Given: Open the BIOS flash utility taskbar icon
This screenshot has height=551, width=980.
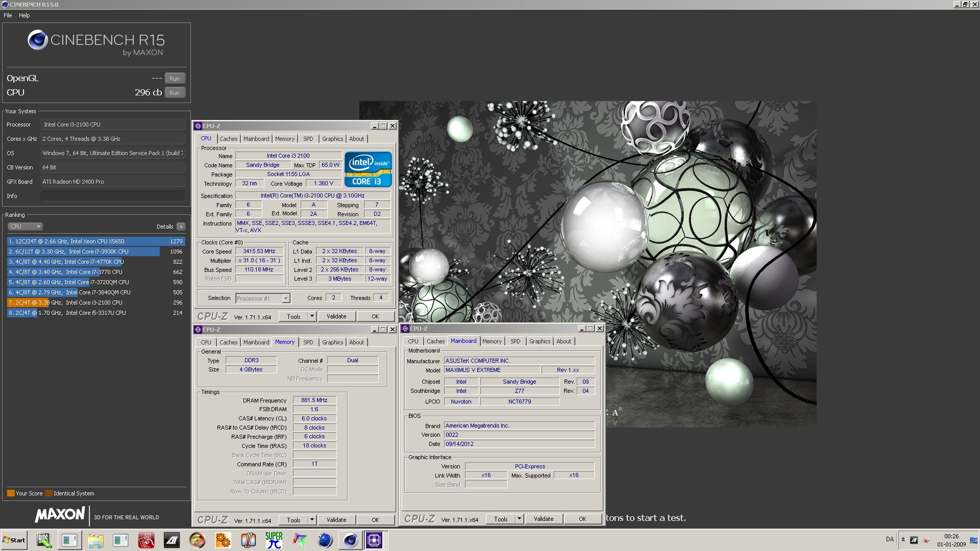Looking at the screenshot, I should click(x=44, y=540).
